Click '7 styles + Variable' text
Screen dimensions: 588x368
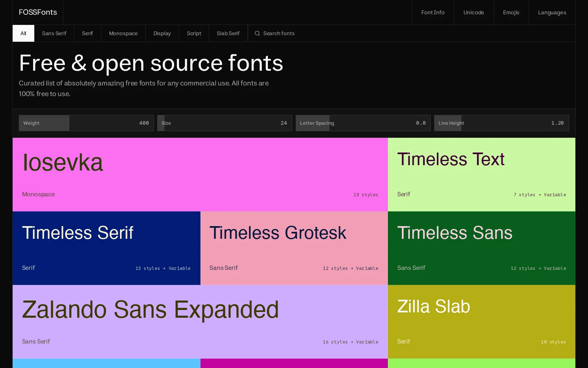tap(540, 195)
